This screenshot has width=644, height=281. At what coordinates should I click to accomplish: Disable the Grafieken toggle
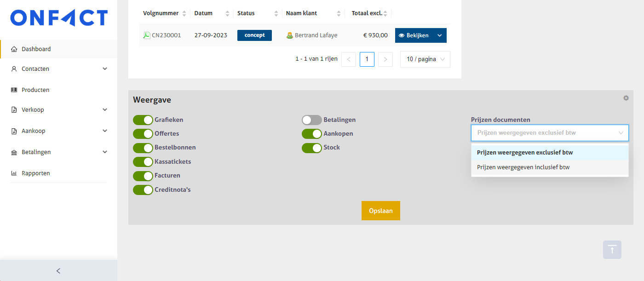click(143, 120)
